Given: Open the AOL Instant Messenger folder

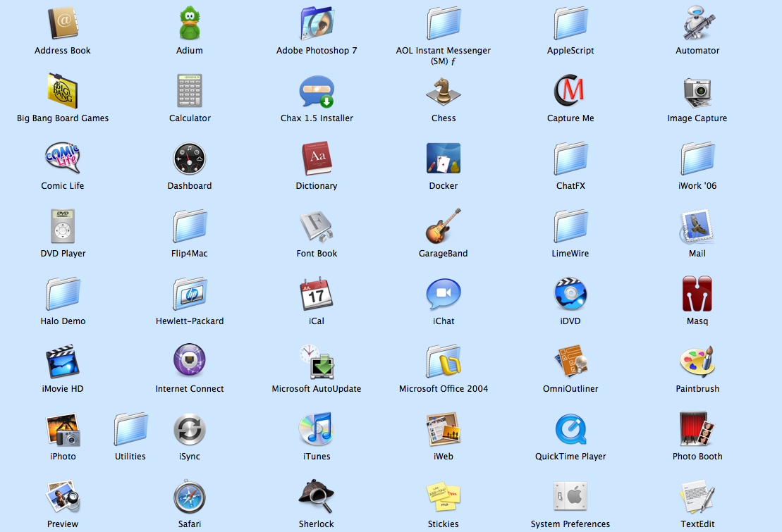Looking at the screenshot, I should [444, 23].
